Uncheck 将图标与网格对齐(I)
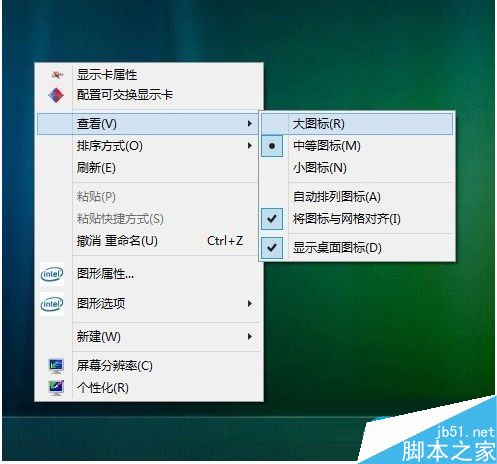Image resolution: width=497 pixels, height=464 pixels. click(x=357, y=219)
